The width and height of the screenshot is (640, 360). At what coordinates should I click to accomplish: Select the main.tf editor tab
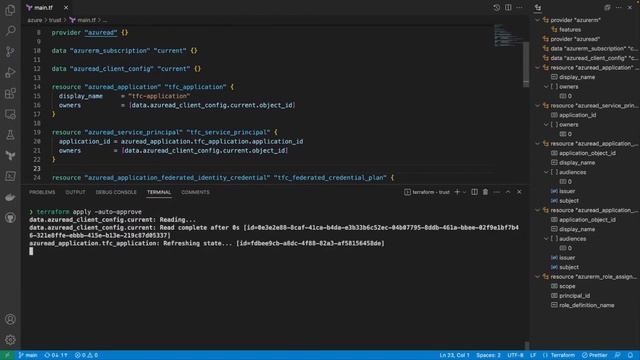pos(43,7)
